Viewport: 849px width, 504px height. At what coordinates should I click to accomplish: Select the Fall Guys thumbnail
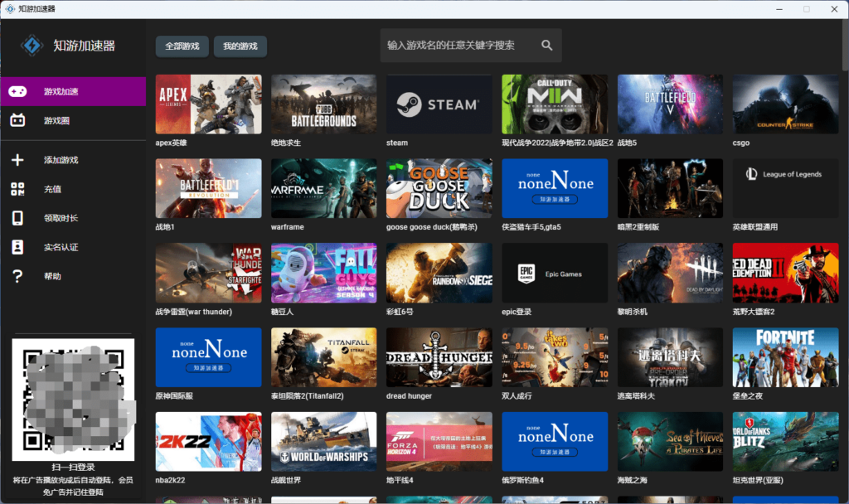coord(324,273)
